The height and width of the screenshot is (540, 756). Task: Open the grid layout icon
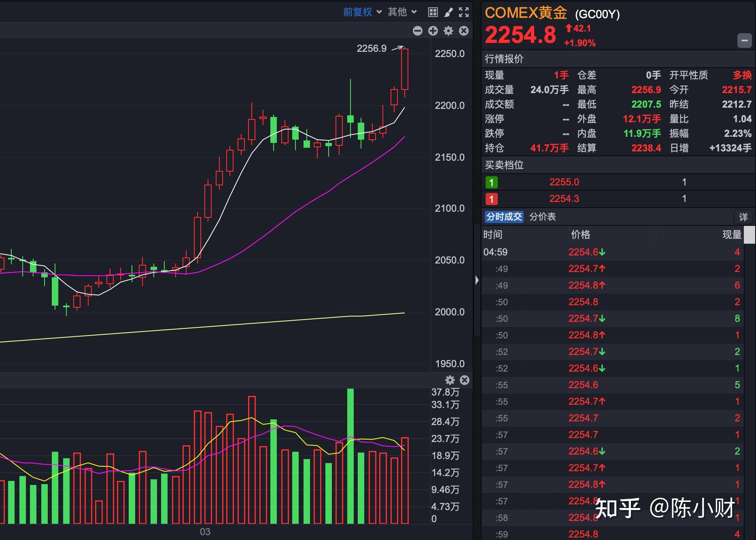pyautogui.click(x=433, y=12)
